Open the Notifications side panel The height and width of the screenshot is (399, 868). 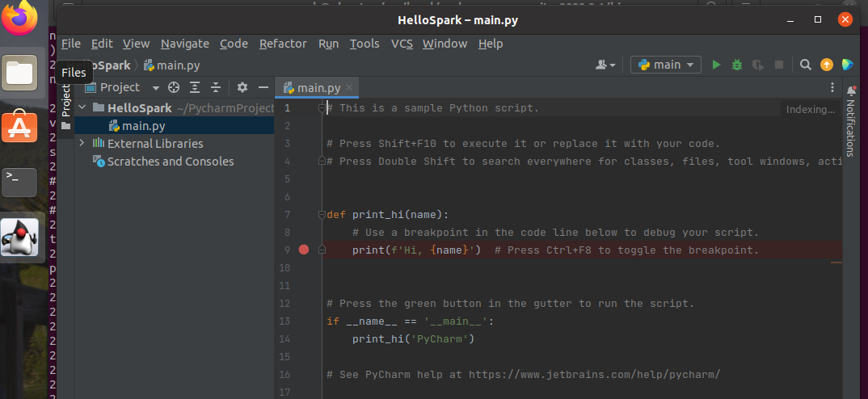point(851,121)
